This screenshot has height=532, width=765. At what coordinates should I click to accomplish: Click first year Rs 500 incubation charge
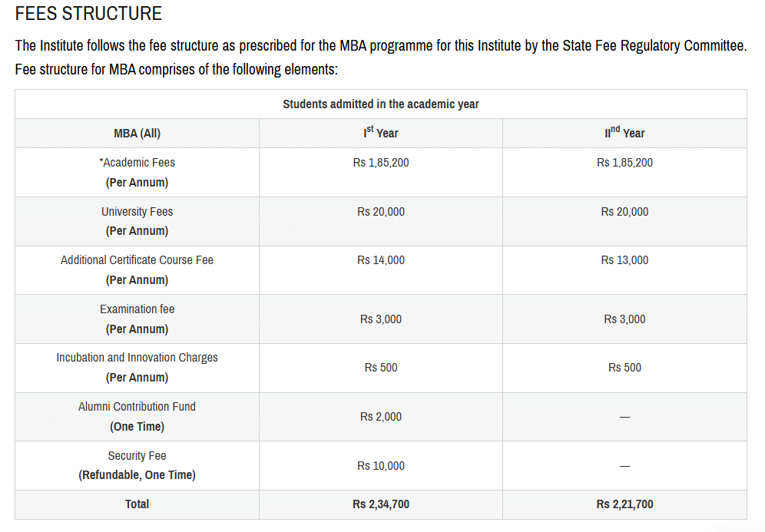(380, 368)
